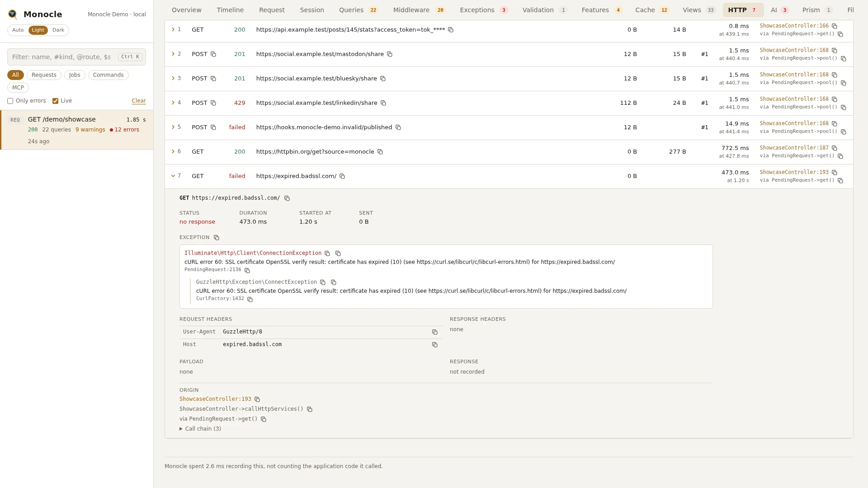Open ShowcaseController:166 source link
This screenshot has height=488, width=868.
794,26
